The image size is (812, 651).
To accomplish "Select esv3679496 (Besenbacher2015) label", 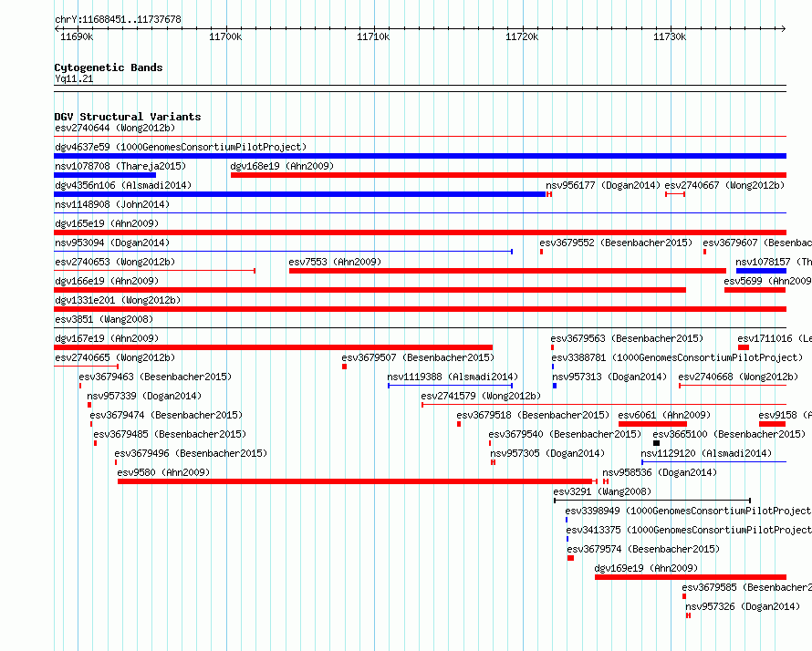I will pyautogui.click(x=191, y=453).
